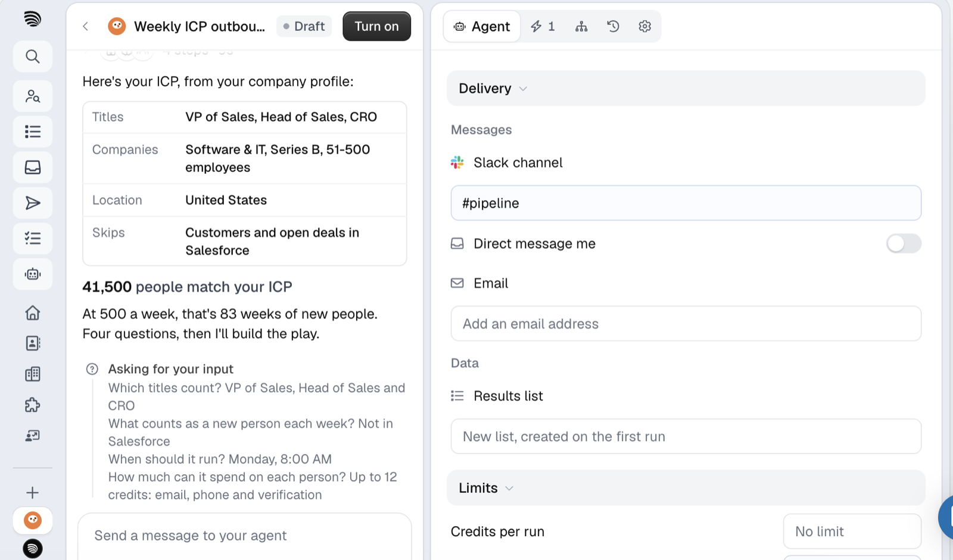Click the Add an email address field
This screenshot has width=953, height=560.
(x=686, y=324)
